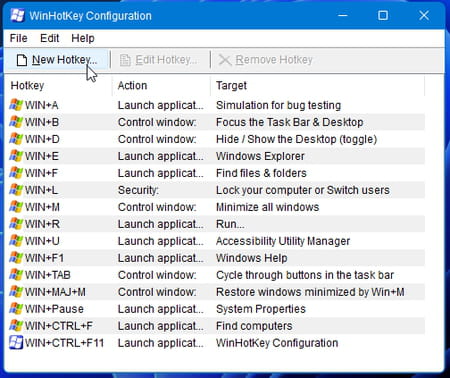The width and height of the screenshot is (450, 378).
Task: Click the 'Windows Help' target
Action: pos(252,258)
